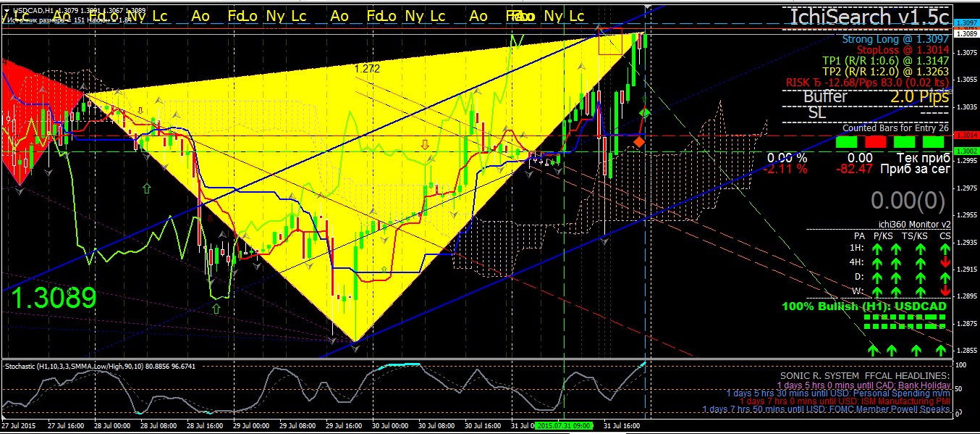Click the USDCAD,H1 chart title text
980x434 pixels.
33,12
